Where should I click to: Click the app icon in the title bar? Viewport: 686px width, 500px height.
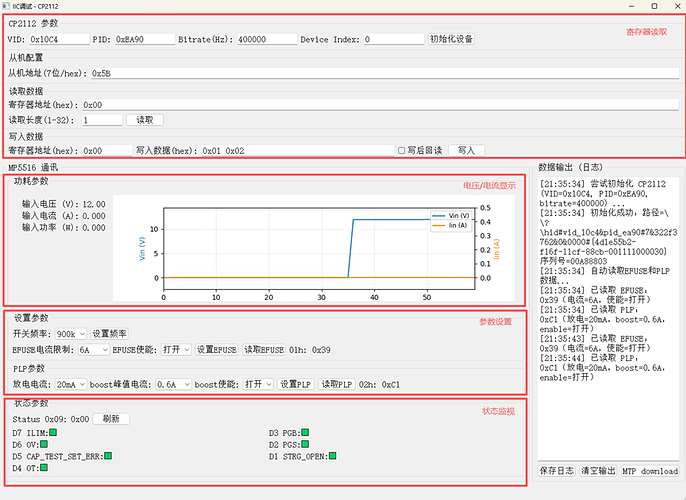click(7, 6)
